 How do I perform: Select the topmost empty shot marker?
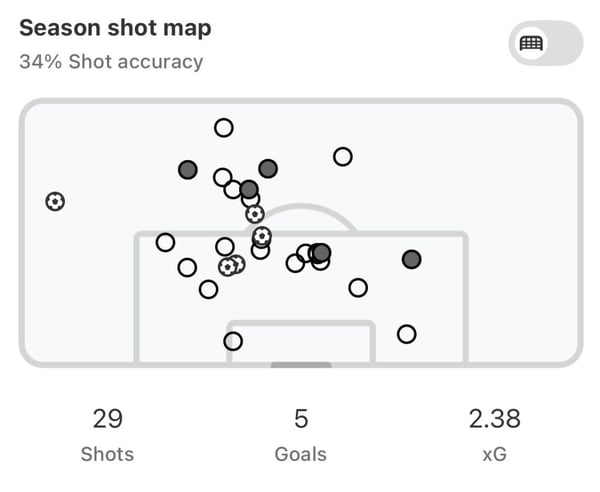click(x=224, y=128)
